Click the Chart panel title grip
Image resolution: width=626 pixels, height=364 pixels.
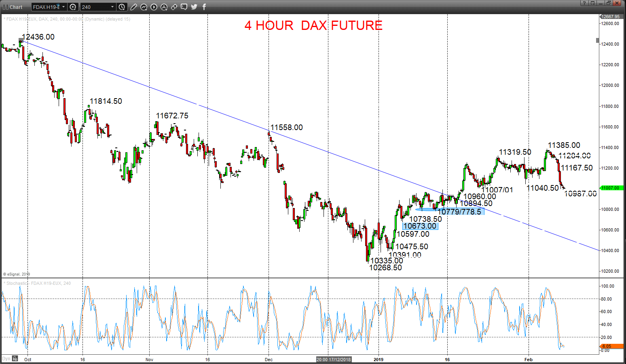click(13, 7)
